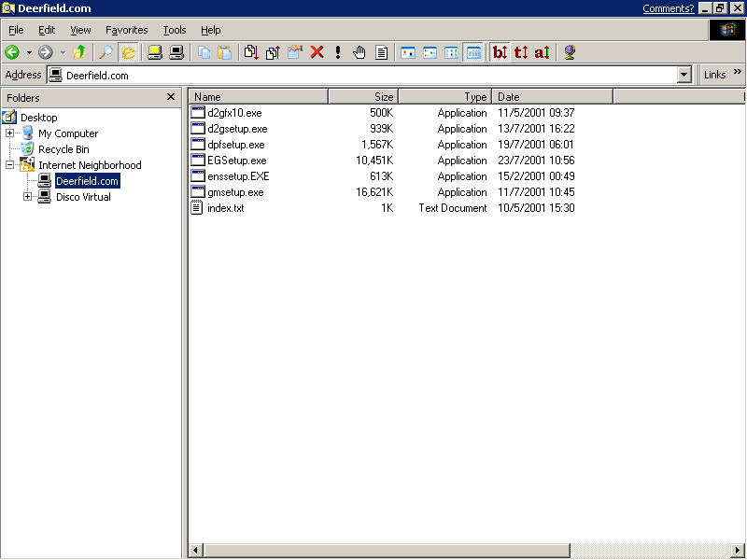The height and width of the screenshot is (560, 747).
Task: Close the Folders side panel
Action: tap(171, 97)
